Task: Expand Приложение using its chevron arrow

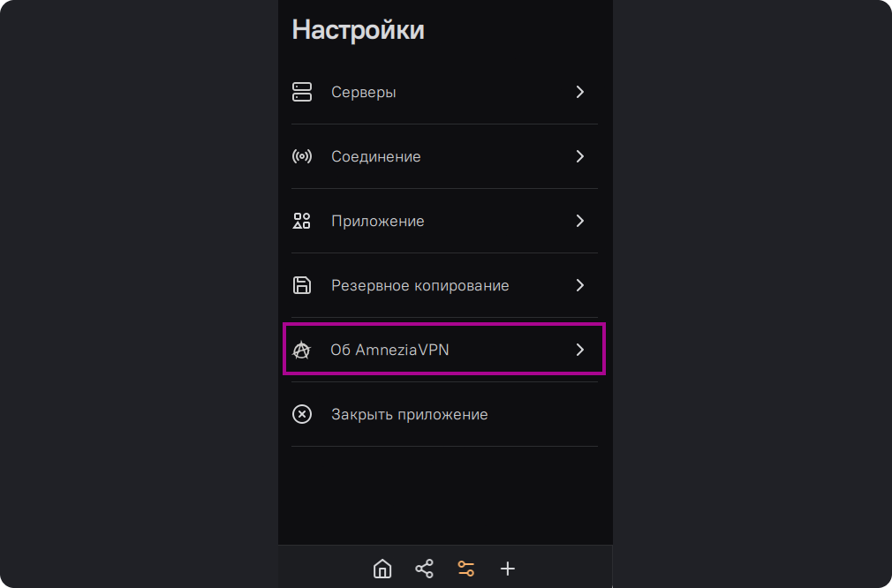Action: coord(580,221)
